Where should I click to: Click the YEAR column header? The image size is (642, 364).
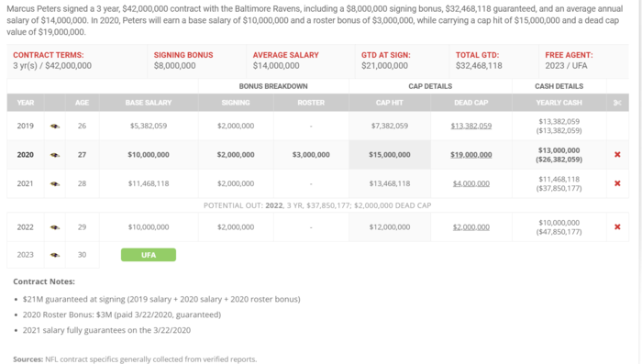(x=26, y=103)
